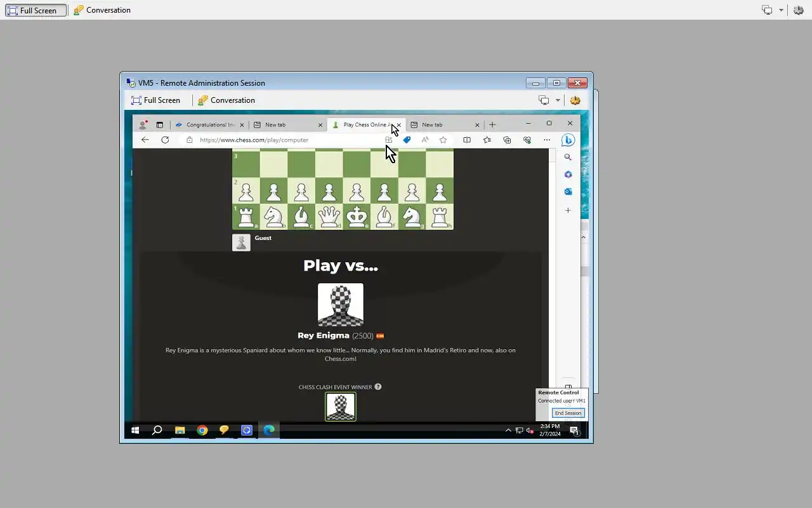Open Conversation in the outer toolbar
Viewport: 812px width, 508px height.
coord(102,10)
